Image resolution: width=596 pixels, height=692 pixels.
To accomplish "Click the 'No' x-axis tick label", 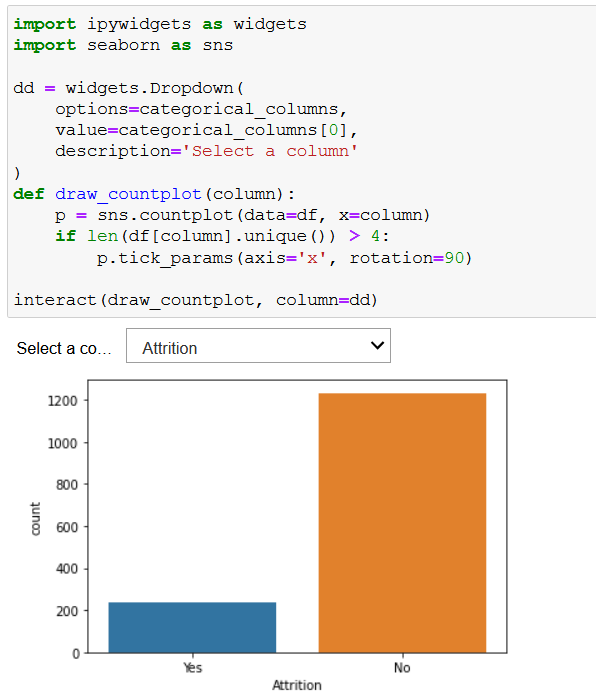I will click(x=402, y=668).
